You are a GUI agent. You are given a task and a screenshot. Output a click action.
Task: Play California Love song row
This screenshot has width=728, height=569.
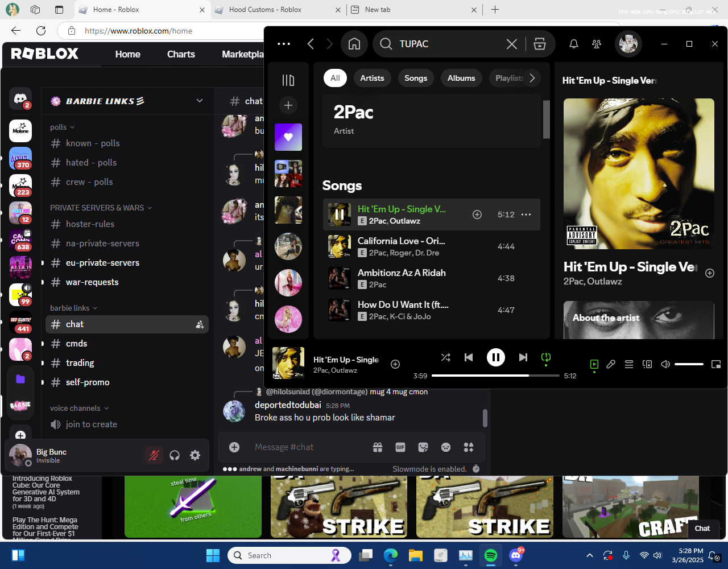(432, 246)
